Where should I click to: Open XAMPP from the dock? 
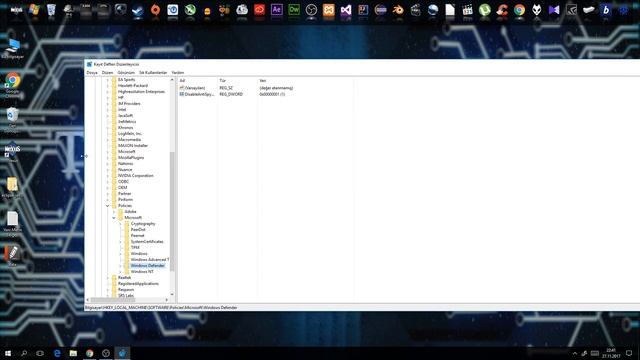329,10
